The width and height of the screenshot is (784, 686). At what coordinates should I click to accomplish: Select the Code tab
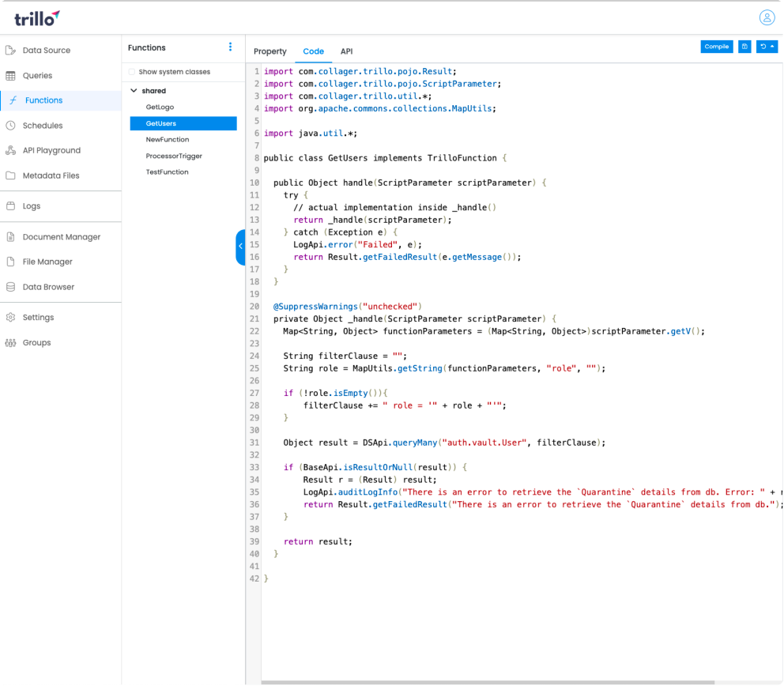(x=314, y=51)
